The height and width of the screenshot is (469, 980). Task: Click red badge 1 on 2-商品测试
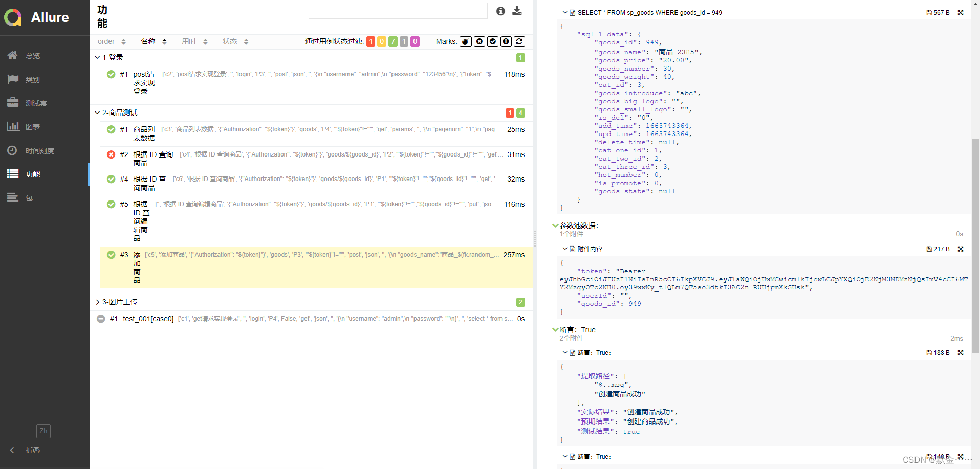click(510, 113)
